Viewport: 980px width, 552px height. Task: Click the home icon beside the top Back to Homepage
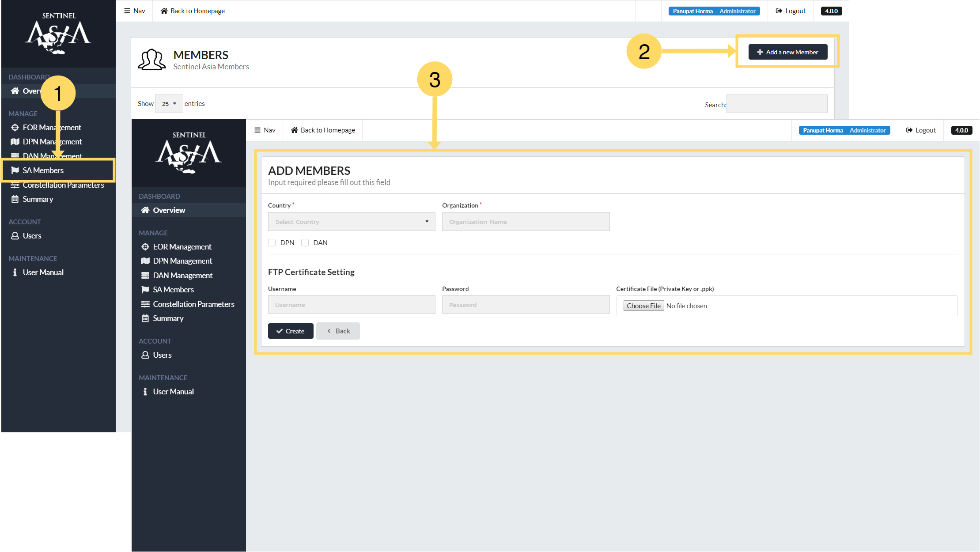pyautogui.click(x=164, y=11)
